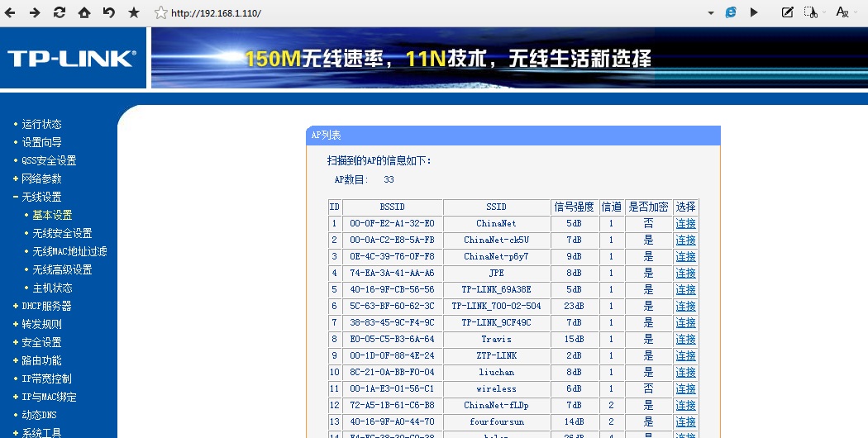868x438 pixels.
Task: Go back with the browser back arrow
Action: coord(10,12)
